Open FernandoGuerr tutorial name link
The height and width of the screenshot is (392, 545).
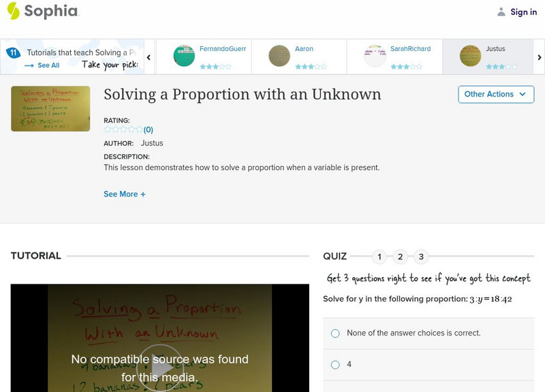point(223,49)
